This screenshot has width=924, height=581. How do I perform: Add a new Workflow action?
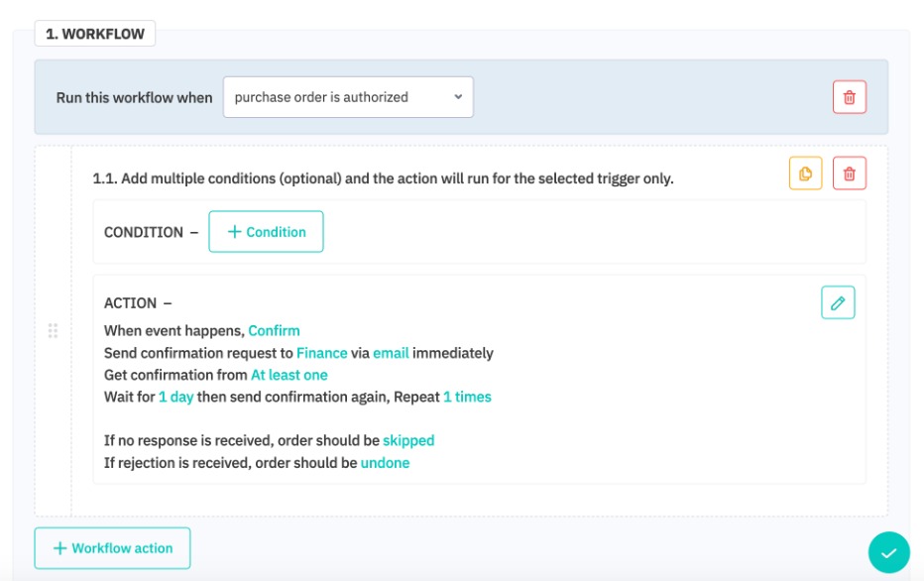tap(112, 548)
